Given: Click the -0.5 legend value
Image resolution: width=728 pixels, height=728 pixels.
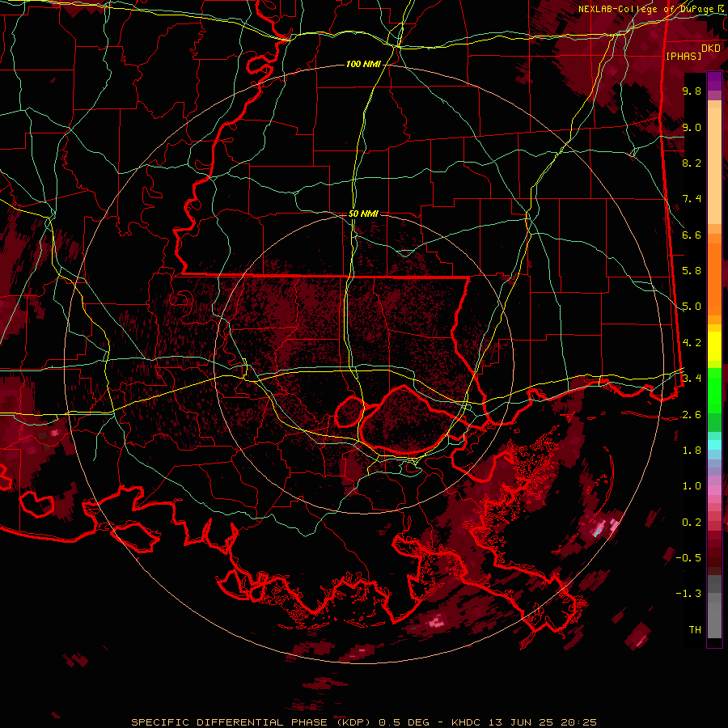Looking at the screenshot, I should point(688,558).
